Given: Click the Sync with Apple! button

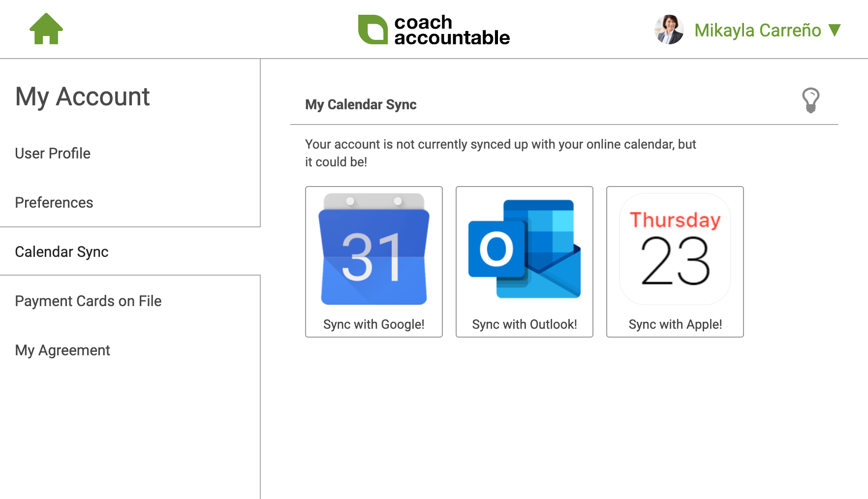Looking at the screenshot, I should pos(675,324).
